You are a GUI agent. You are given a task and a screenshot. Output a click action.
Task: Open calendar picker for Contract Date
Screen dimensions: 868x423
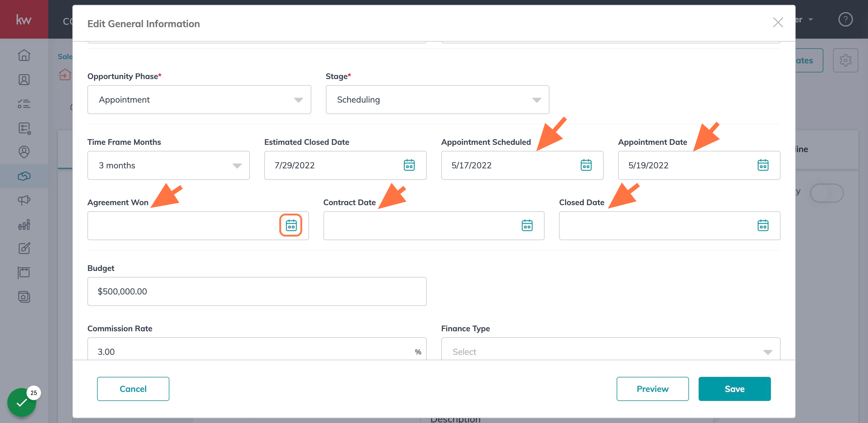pos(527,225)
